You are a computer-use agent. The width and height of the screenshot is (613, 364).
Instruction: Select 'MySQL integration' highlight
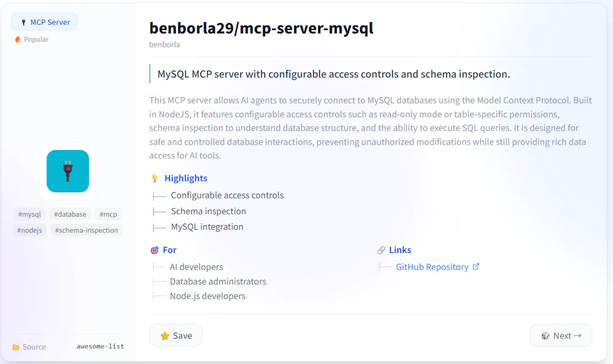(207, 227)
